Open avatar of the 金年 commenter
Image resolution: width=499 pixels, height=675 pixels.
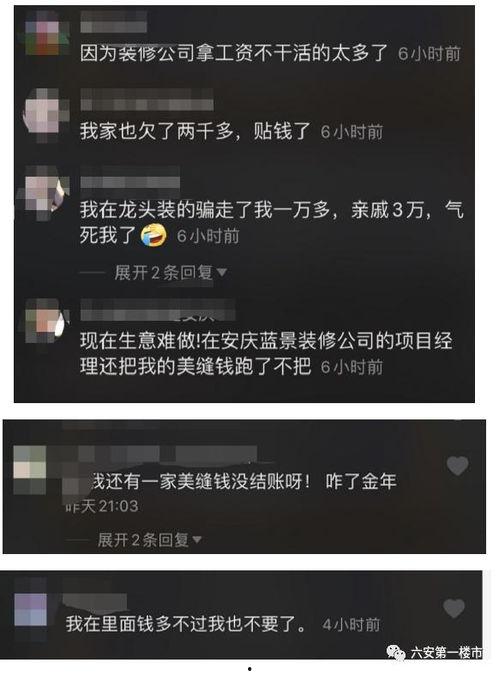pyautogui.click(x=29, y=469)
